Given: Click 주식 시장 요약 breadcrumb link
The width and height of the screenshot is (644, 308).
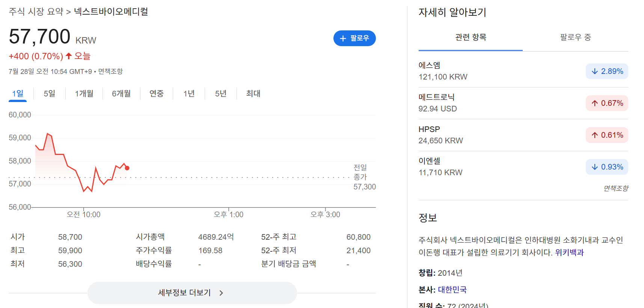Looking at the screenshot, I should pos(36,12).
